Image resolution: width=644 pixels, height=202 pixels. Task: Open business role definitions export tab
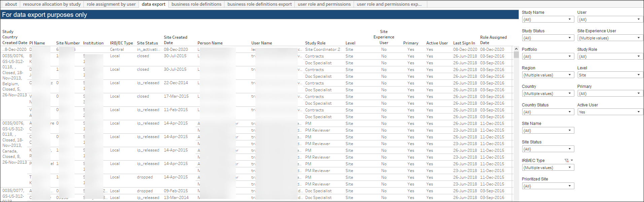(x=259, y=4)
